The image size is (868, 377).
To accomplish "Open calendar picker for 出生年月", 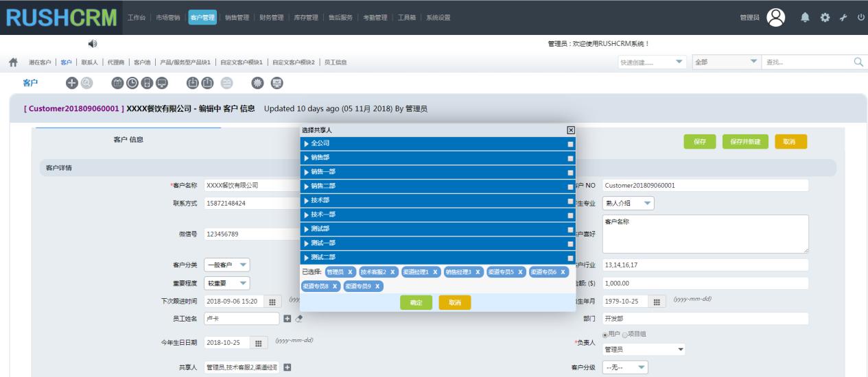I will pyautogui.click(x=656, y=302).
